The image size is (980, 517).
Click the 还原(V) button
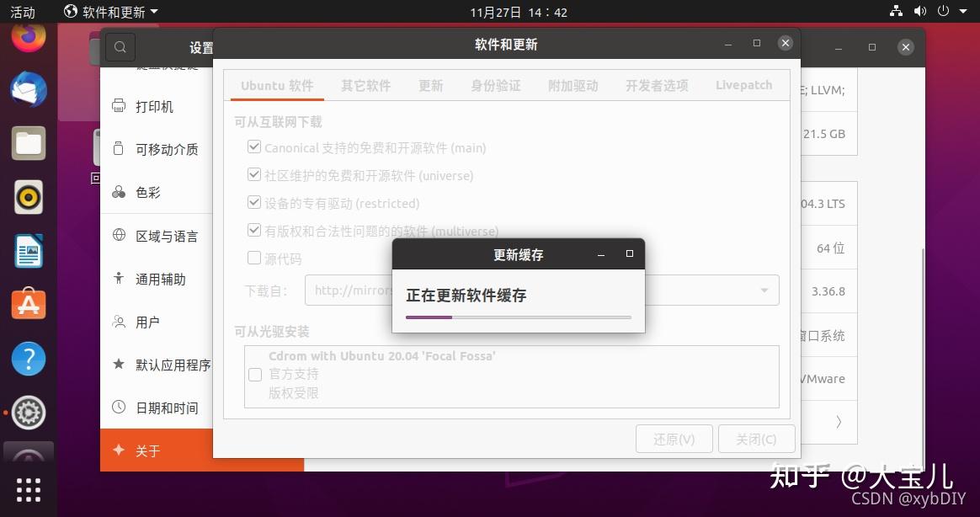coord(674,439)
